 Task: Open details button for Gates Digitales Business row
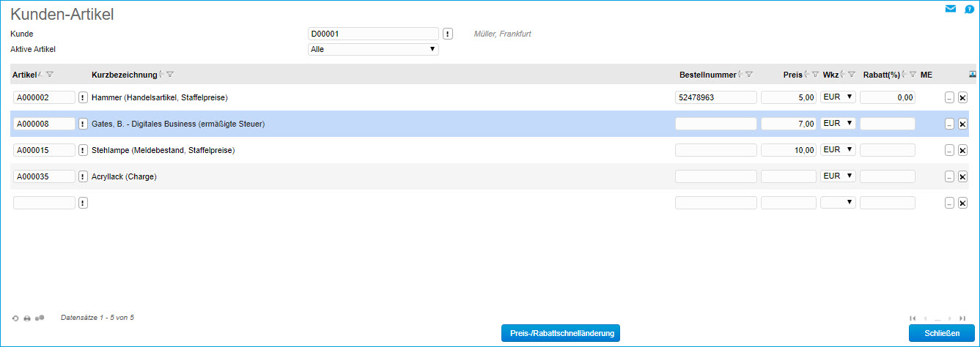[x=949, y=124]
